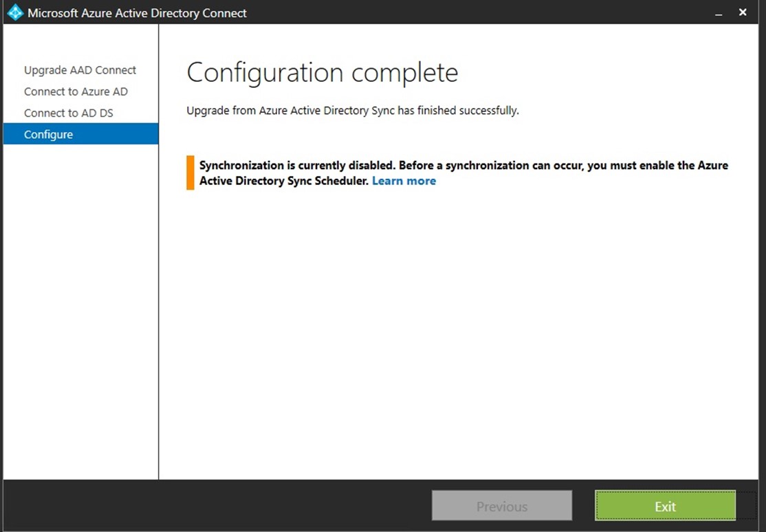
Task: Minimize the Azure AD Connect window
Action: coord(718,13)
